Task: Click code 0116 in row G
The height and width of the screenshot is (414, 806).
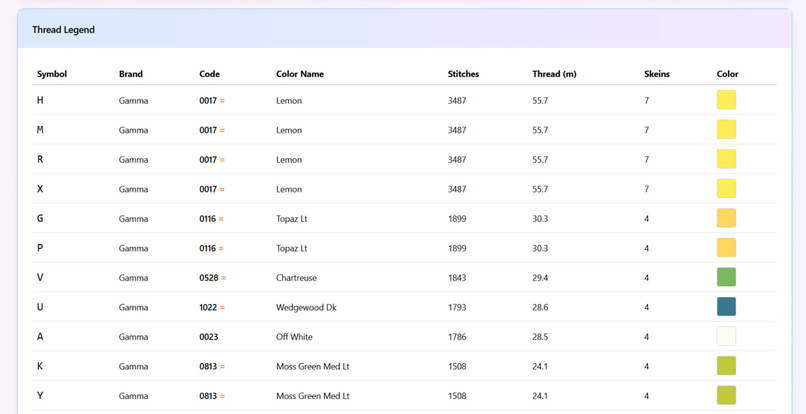Action: point(208,219)
